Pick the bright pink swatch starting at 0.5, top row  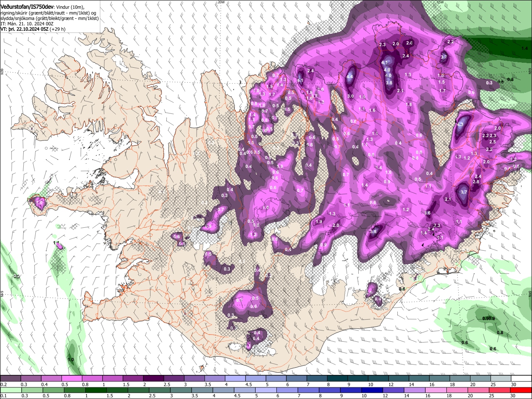pyautogui.click(x=71, y=378)
